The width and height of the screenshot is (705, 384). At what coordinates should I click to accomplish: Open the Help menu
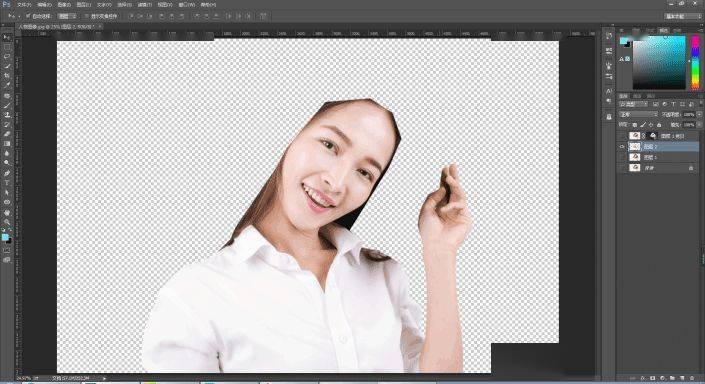(x=208, y=4)
